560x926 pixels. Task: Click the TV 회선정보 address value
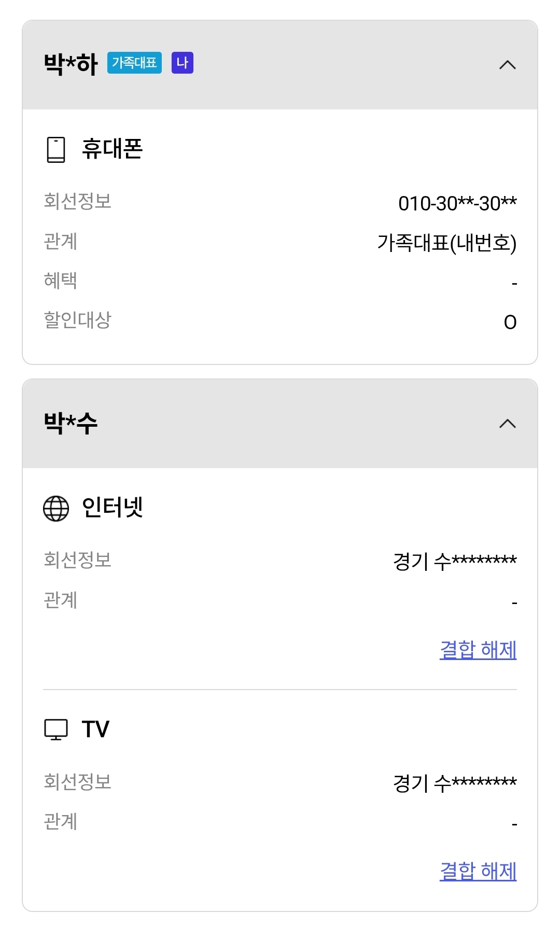pos(455,783)
